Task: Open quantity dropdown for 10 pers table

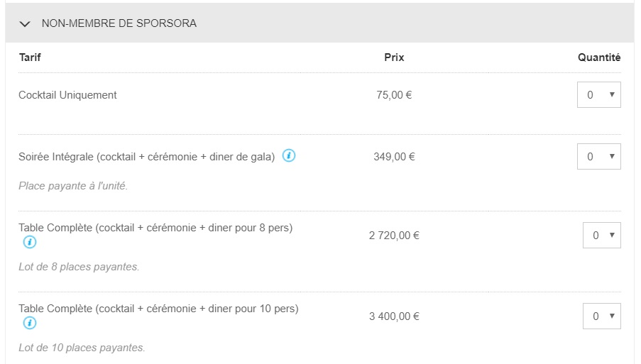Action: (x=601, y=316)
